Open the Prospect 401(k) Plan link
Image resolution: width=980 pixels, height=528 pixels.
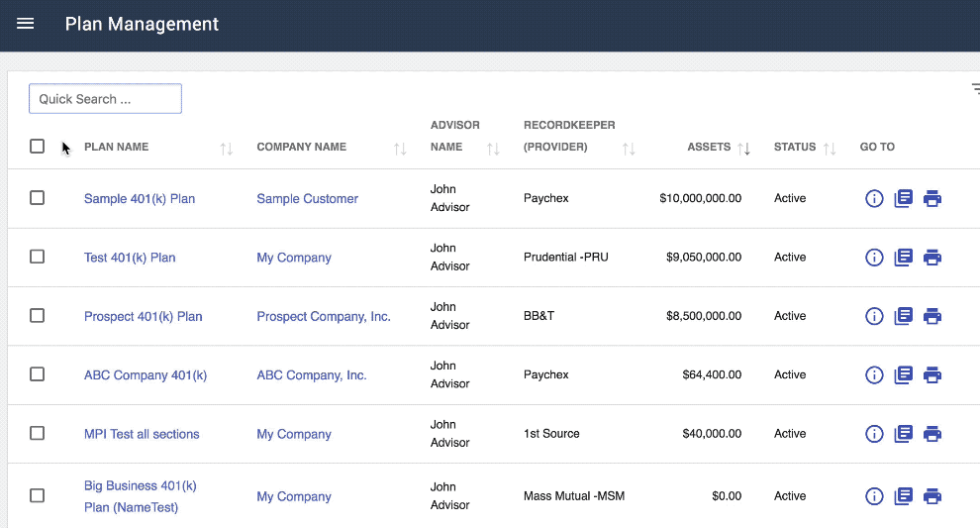144,317
